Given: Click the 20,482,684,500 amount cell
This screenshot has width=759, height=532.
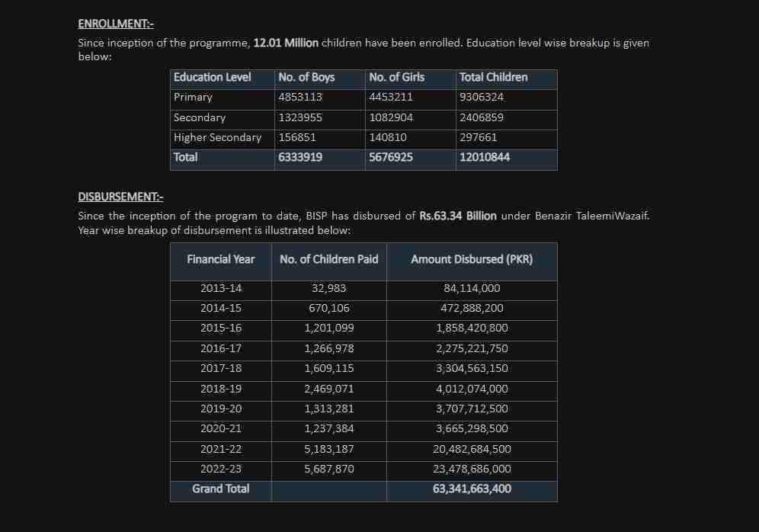Looking at the screenshot, I should [x=472, y=450].
